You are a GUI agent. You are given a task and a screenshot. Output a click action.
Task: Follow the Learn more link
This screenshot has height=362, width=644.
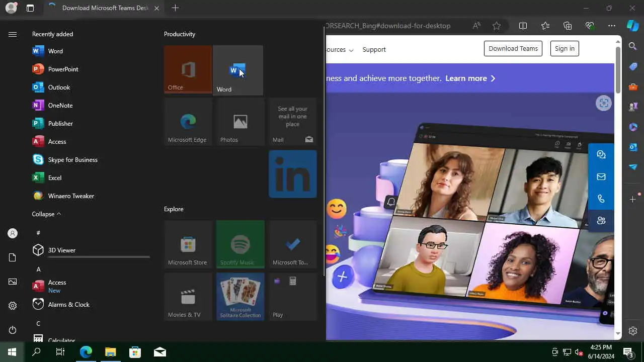(x=470, y=78)
